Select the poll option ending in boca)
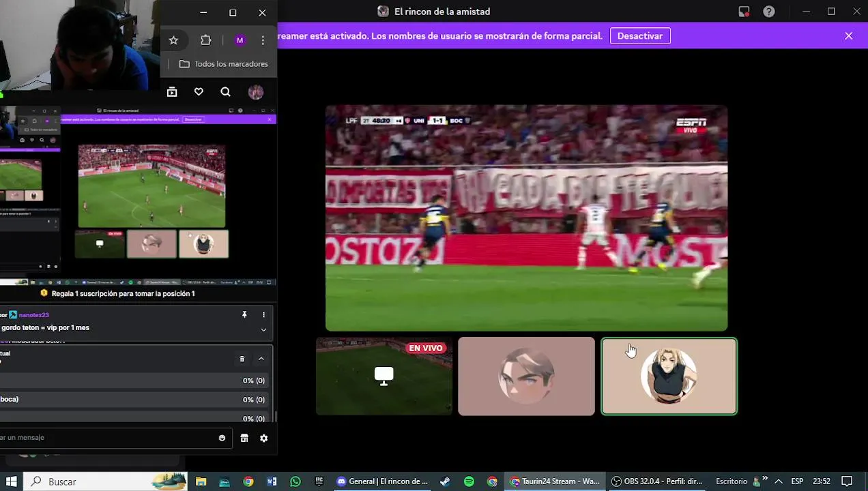 135,400
